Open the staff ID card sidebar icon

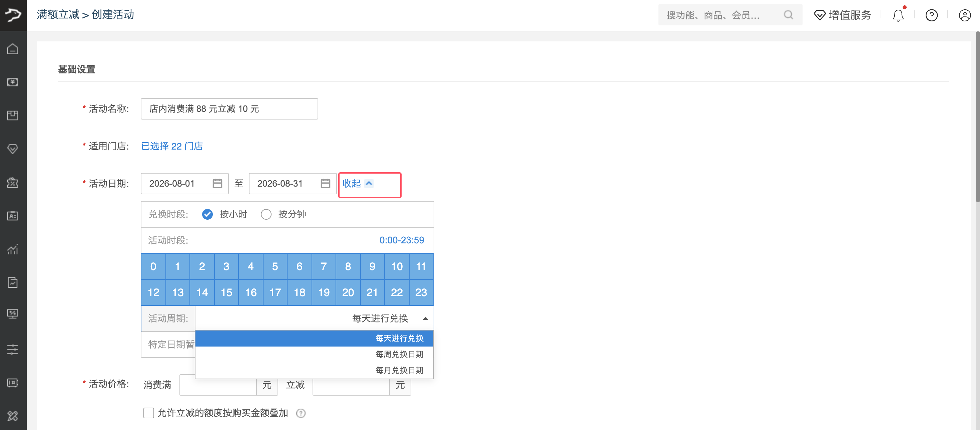[13, 216]
